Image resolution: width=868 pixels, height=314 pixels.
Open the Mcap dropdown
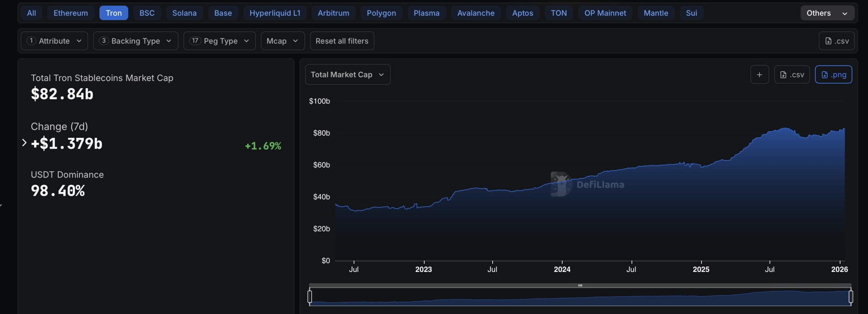click(282, 41)
